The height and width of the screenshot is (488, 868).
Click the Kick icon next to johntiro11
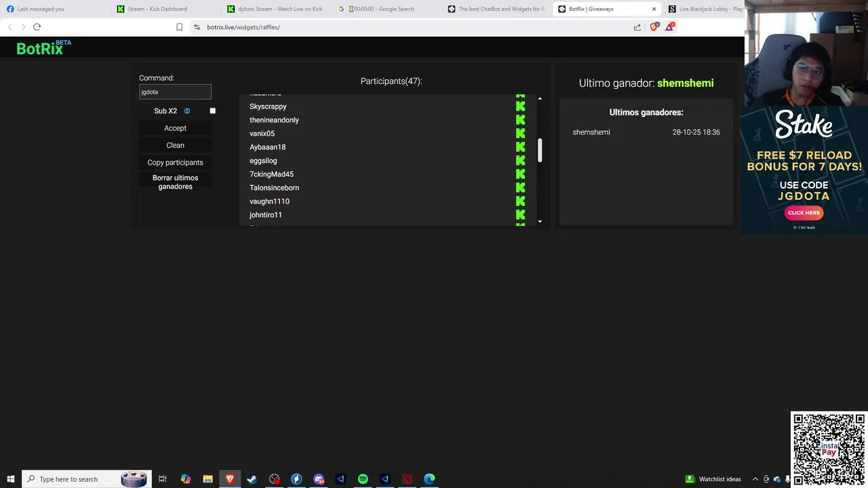point(520,215)
